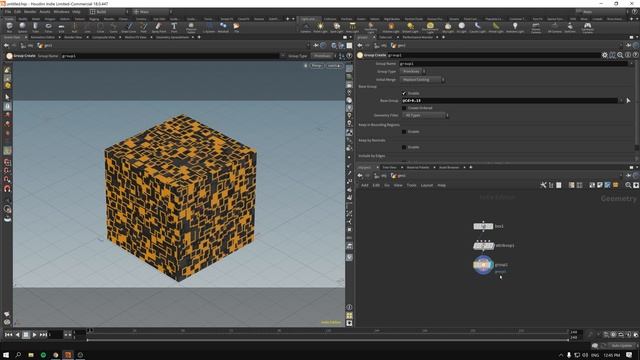Viewport: 640px width, 360px height.
Task: Click the play forward button
Action: click(34, 335)
